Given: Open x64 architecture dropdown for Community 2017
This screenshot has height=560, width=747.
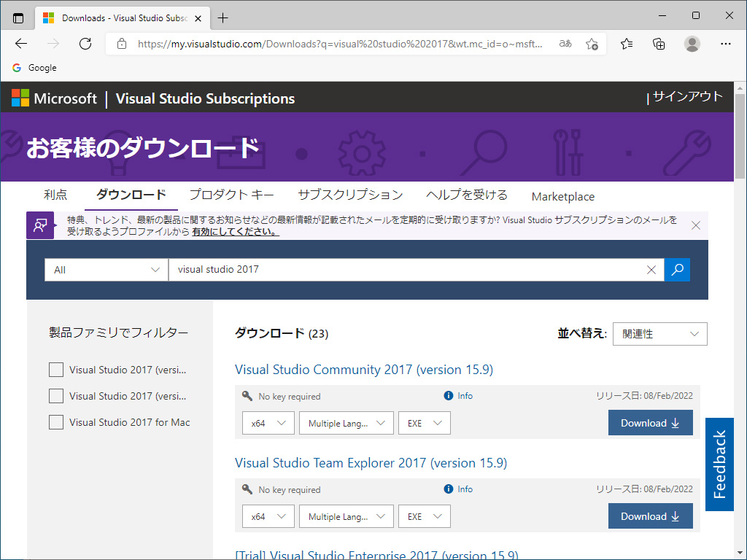Looking at the screenshot, I should click(x=268, y=423).
